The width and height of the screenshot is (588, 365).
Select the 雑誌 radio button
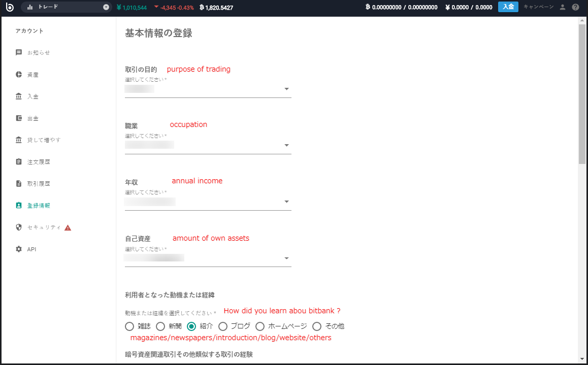129,326
